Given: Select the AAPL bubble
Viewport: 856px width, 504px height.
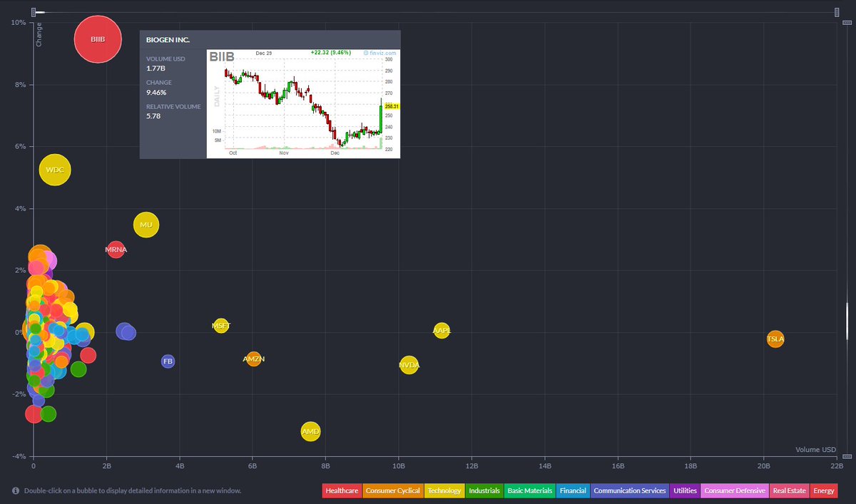Looking at the screenshot, I should click(442, 331).
